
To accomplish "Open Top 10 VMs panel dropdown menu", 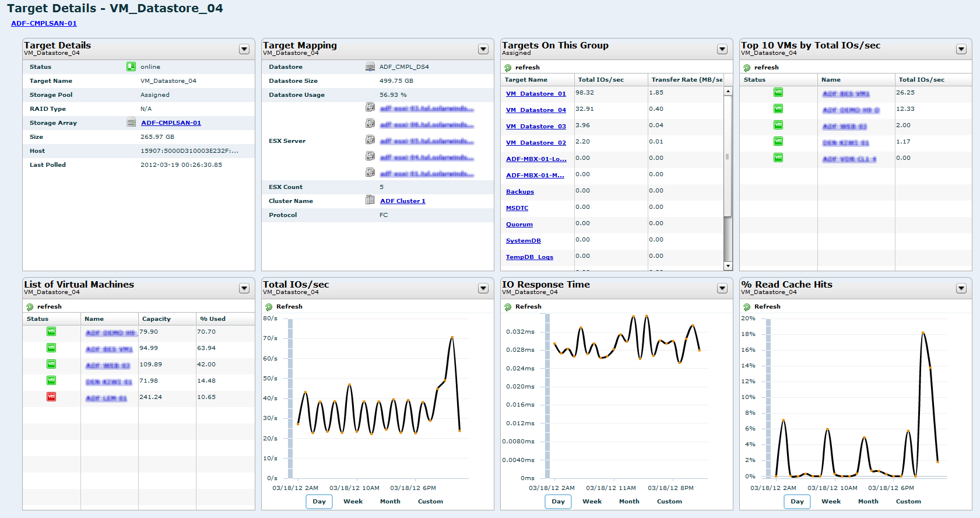I will 961,50.
